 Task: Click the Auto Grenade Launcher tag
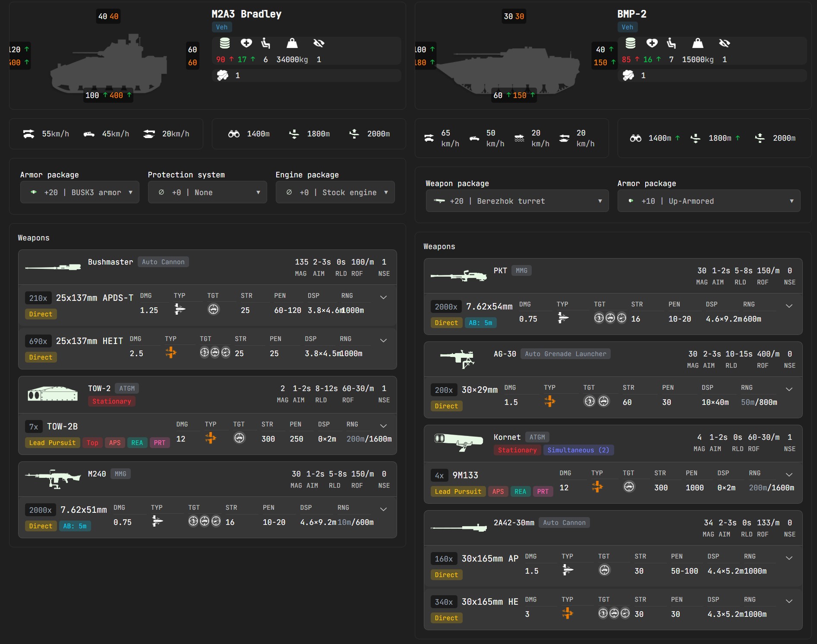pyautogui.click(x=565, y=354)
